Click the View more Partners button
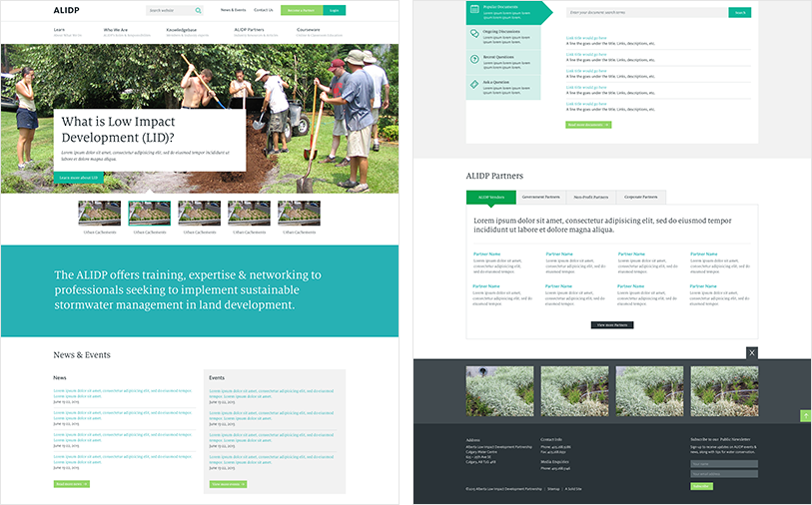 [612, 325]
